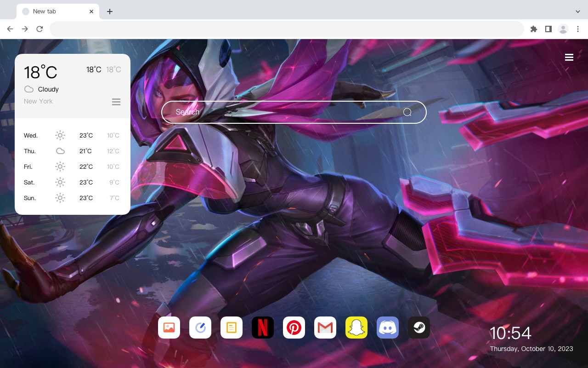Image resolution: width=588 pixels, height=368 pixels.
Task: Click Saturday's 9°C low temperature
Action: pos(114,182)
